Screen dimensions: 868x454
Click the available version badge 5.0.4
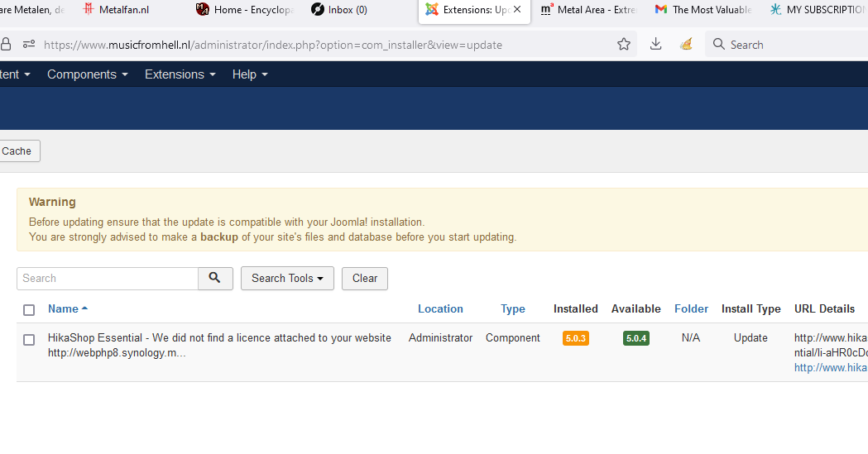[x=636, y=338]
